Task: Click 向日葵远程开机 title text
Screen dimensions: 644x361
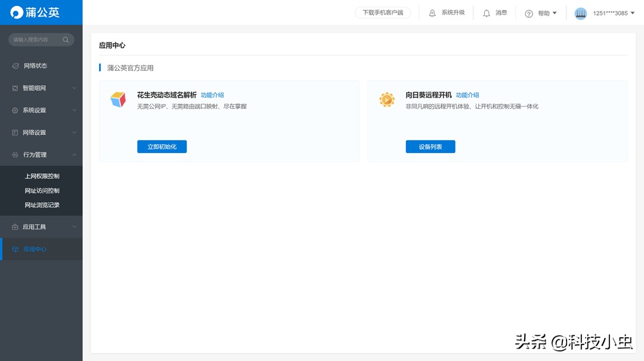Action: tap(428, 95)
